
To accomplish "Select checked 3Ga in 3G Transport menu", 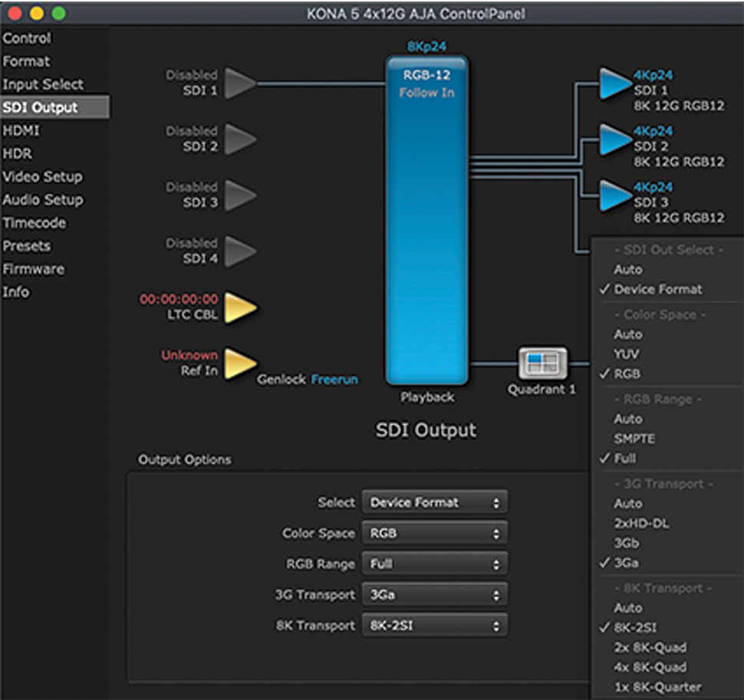I will [x=627, y=563].
